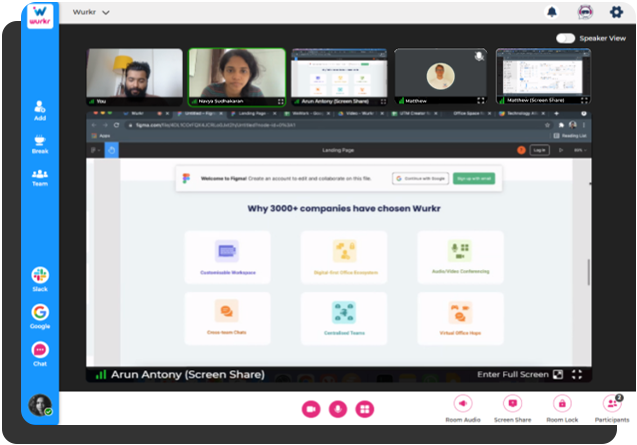This screenshot has height=445, width=637.
Task: Select the Matthew screen share thumbnail
Action: (544, 76)
